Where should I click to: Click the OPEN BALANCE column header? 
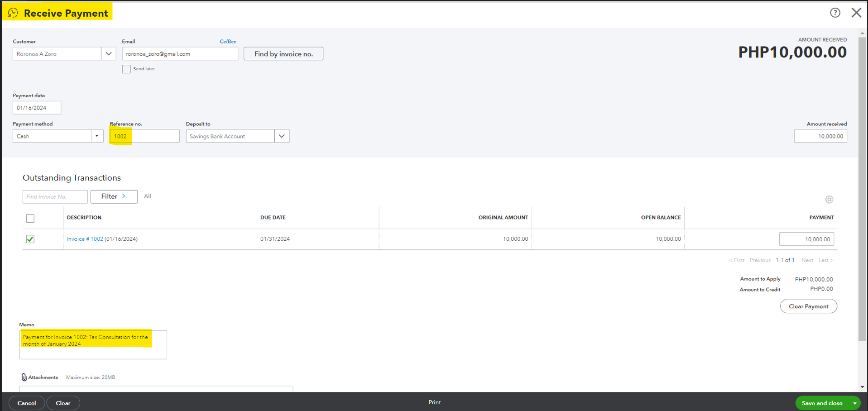pyautogui.click(x=661, y=218)
